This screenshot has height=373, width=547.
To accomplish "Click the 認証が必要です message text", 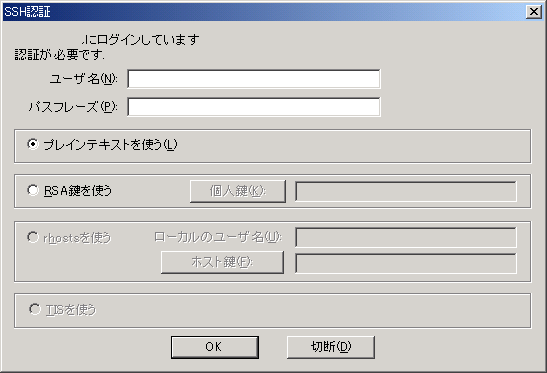I will (x=59, y=55).
